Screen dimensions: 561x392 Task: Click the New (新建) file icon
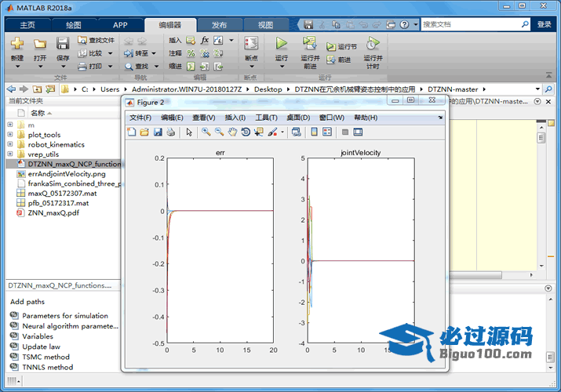coord(16,44)
